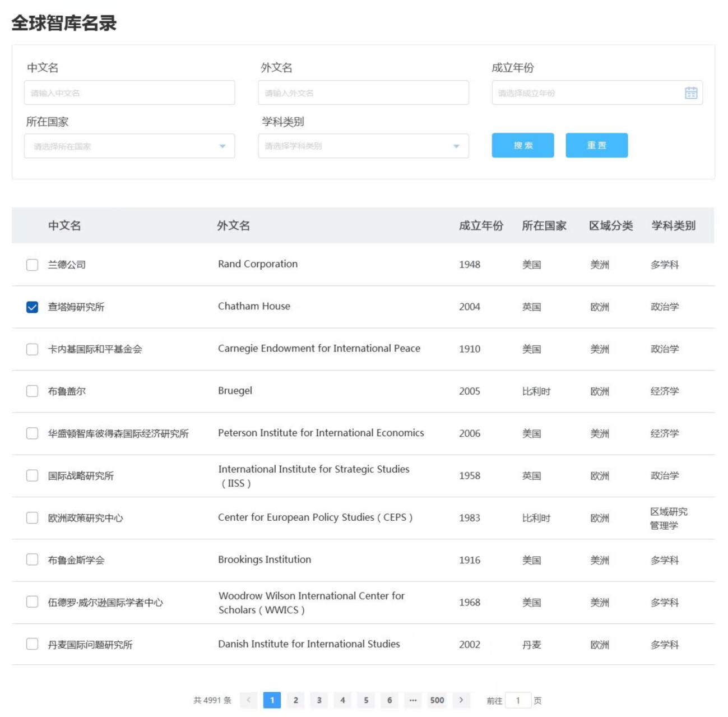Click the year 1916 cell

[470, 560]
